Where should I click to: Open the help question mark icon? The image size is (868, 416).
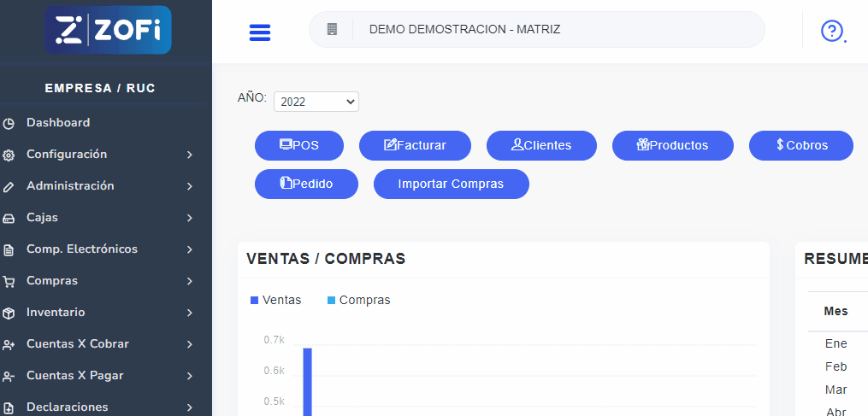(x=831, y=31)
